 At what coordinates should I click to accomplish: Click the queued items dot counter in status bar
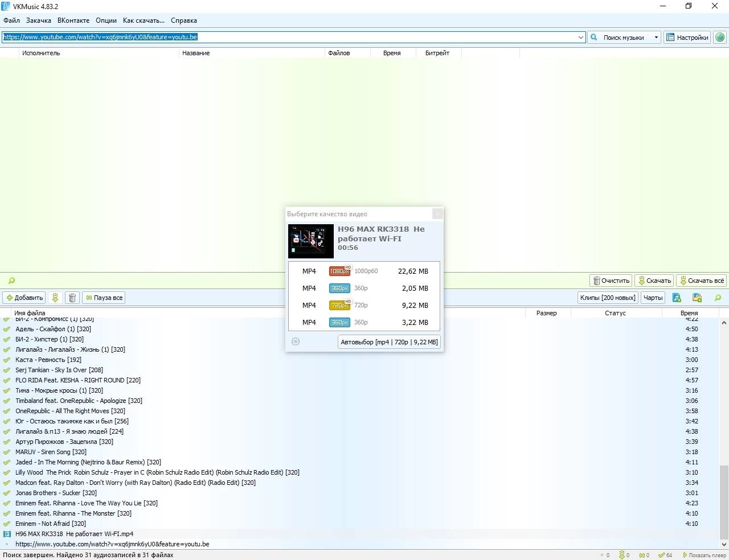(x=605, y=555)
